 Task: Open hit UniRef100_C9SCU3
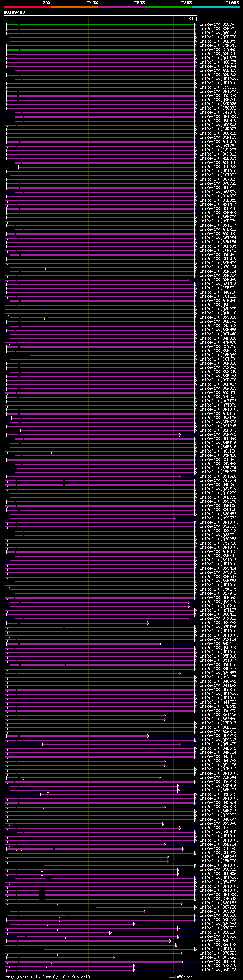[218, 87]
